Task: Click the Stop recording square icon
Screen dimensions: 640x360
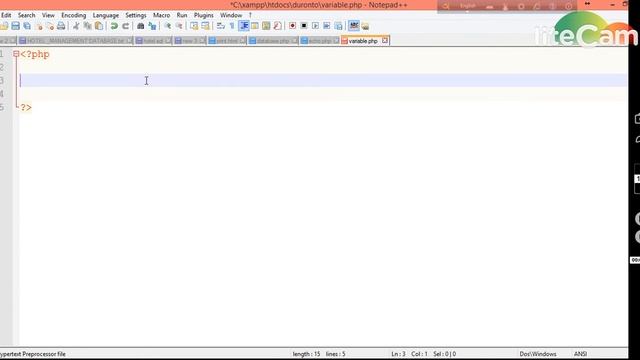Action: coord(304,26)
